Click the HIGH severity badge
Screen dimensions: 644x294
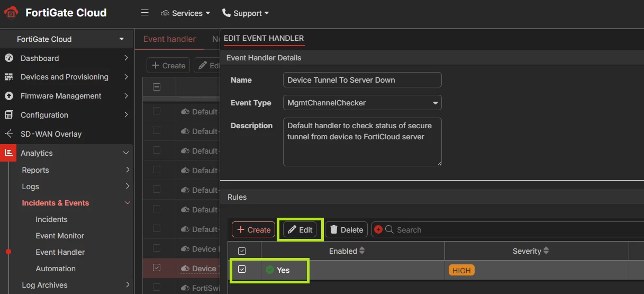(461, 270)
